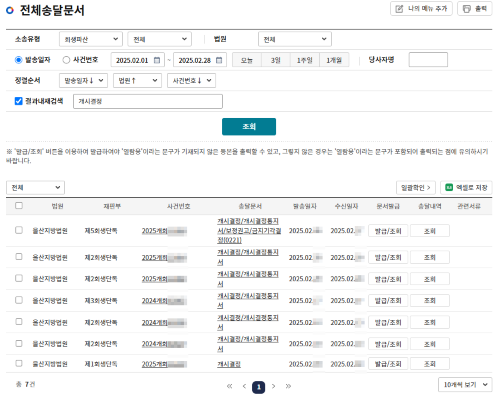The height and width of the screenshot is (396, 500).
Task: Click the 1개월 date range button
Action: pos(334,60)
